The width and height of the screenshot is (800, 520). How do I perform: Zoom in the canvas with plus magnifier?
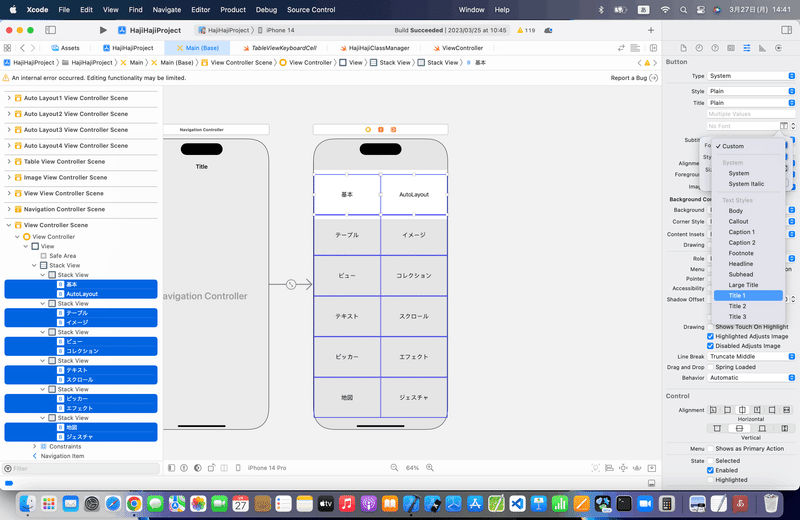pyautogui.click(x=430, y=467)
